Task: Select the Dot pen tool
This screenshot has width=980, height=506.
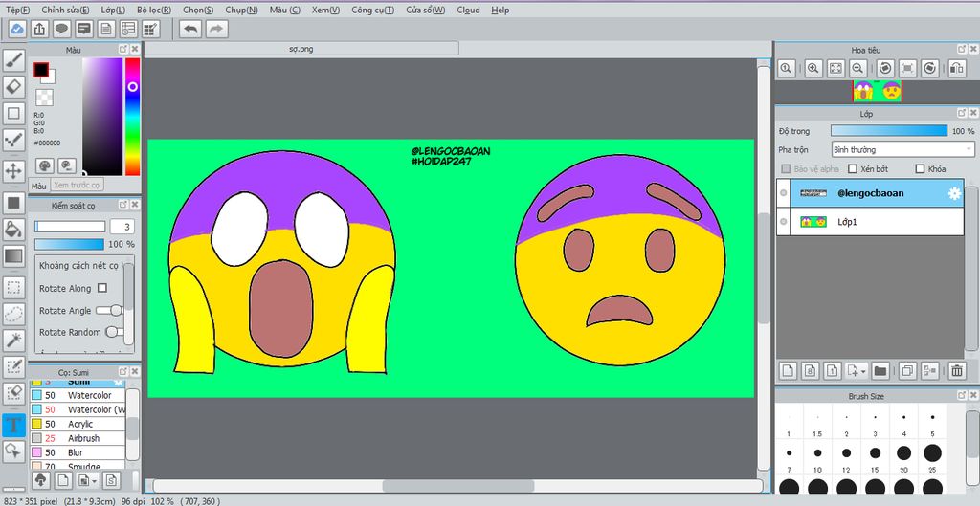Action: click(13, 141)
